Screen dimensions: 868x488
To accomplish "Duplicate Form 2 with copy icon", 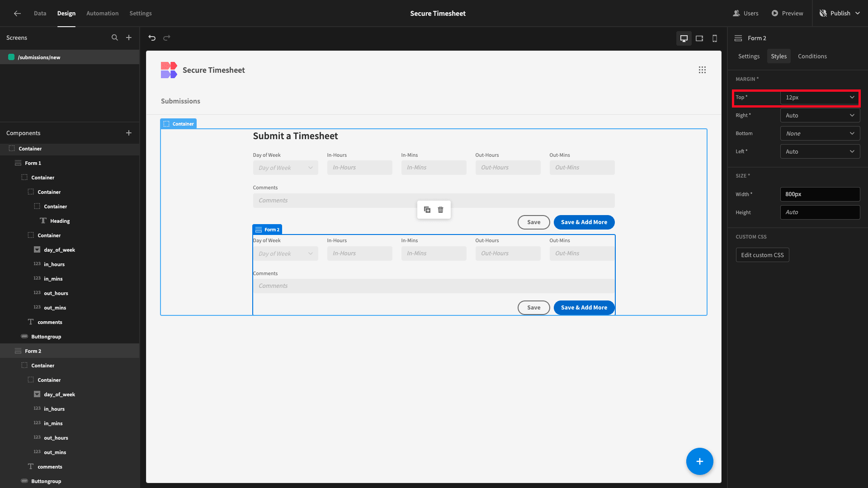I will click(427, 210).
